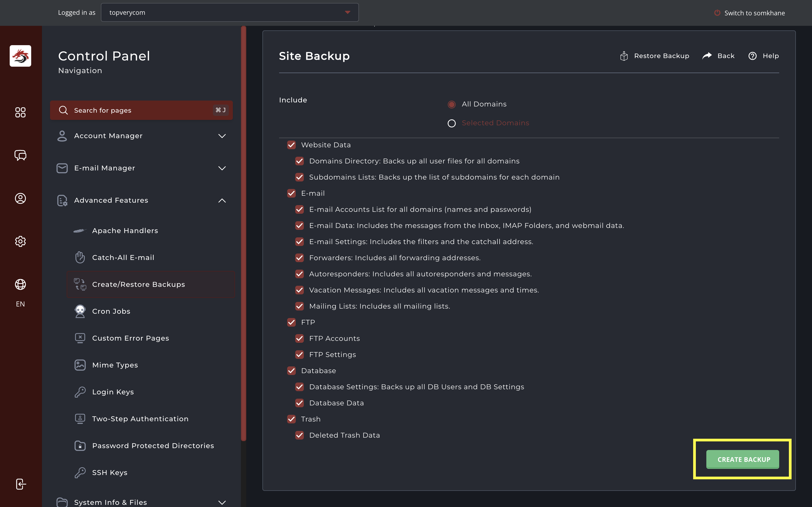The width and height of the screenshot is (812, 507).
Task: Open Two-Step Authentication menu item
Action: coord(140,419)
